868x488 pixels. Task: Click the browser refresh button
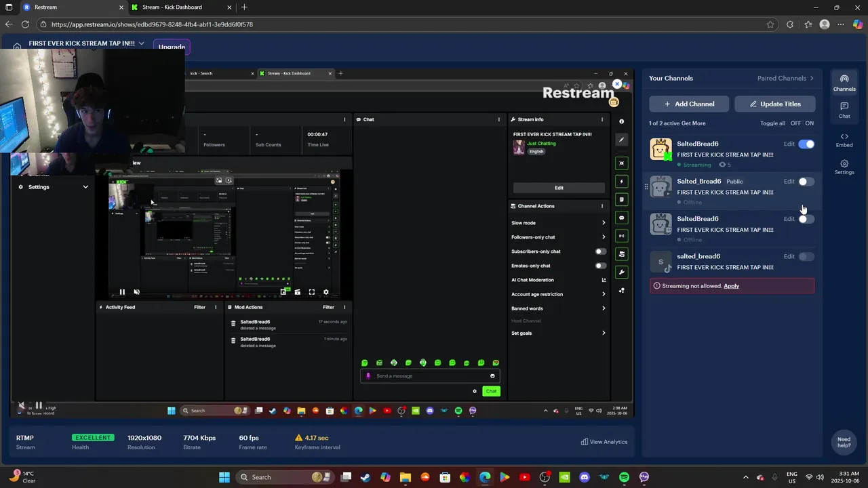tap(25, 24)
